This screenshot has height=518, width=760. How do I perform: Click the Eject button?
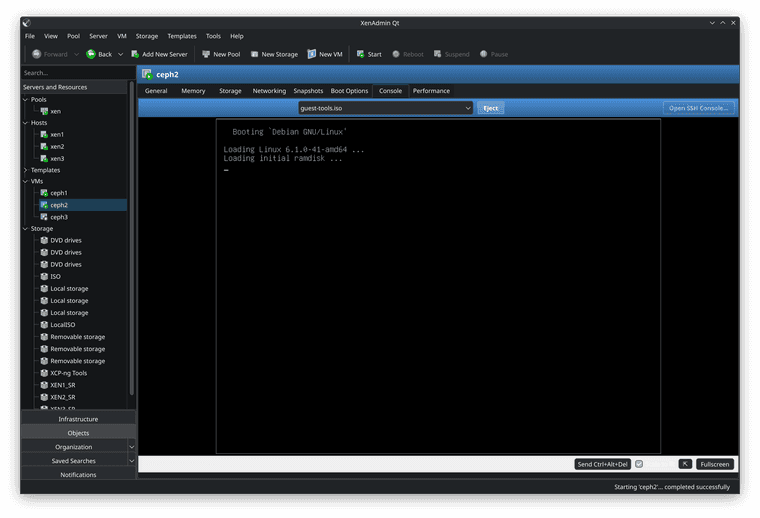[x=490, y=108]
